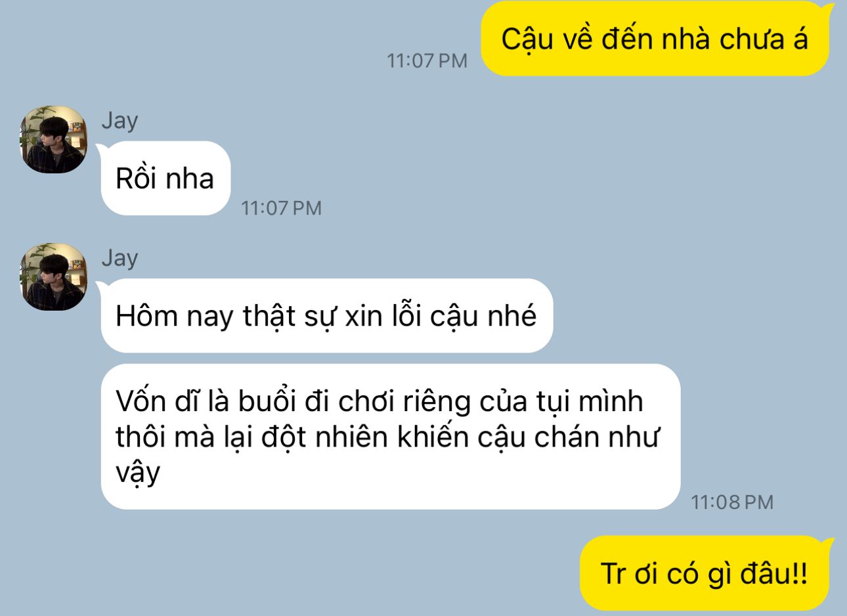
Task: Open Jay's profile photo above the apology message
Action: (x=54, y=277)
